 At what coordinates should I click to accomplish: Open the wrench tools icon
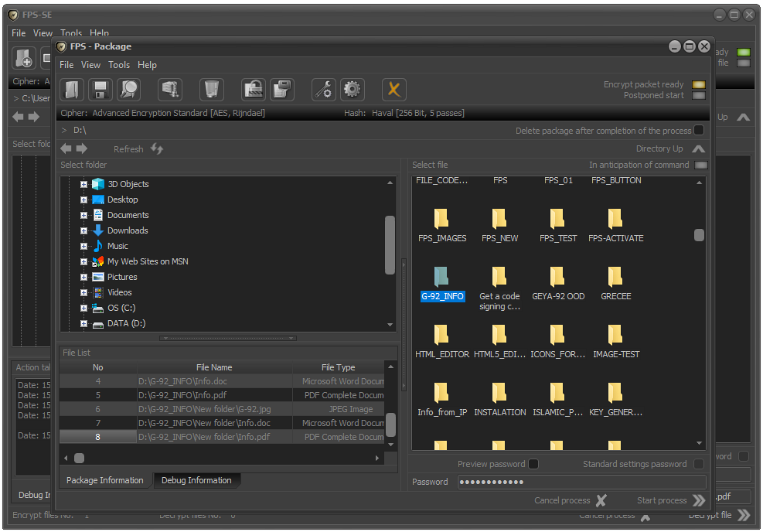(x=324, y=90)
